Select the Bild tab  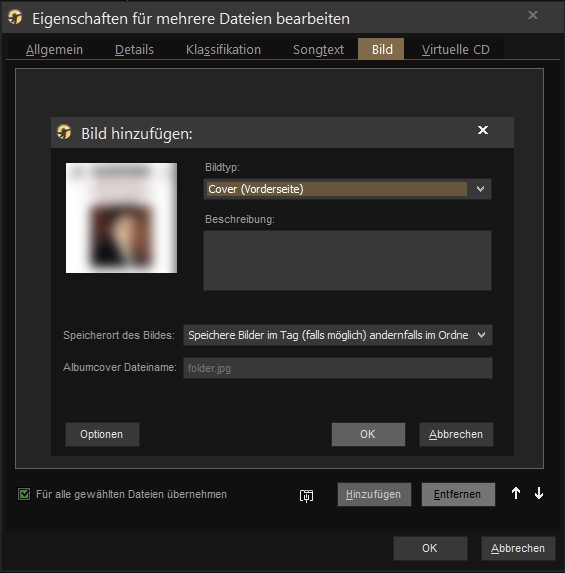[x=381, y=49]
